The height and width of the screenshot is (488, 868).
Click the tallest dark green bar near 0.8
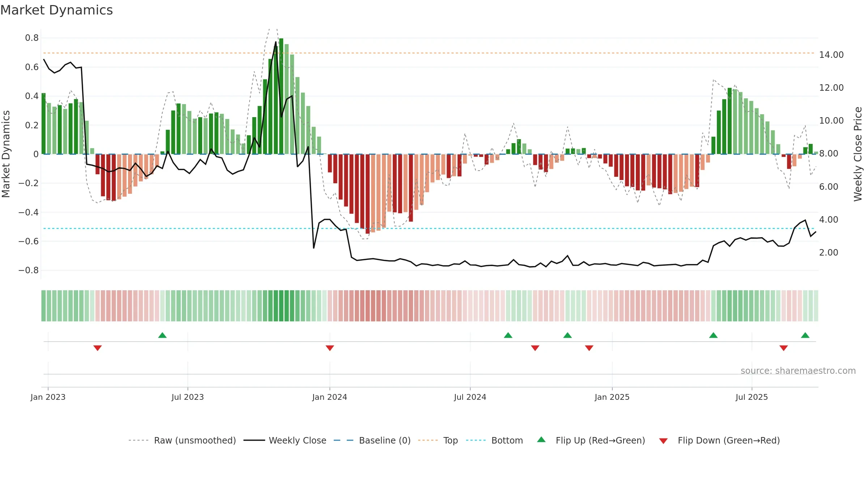[x=281, y=96]
